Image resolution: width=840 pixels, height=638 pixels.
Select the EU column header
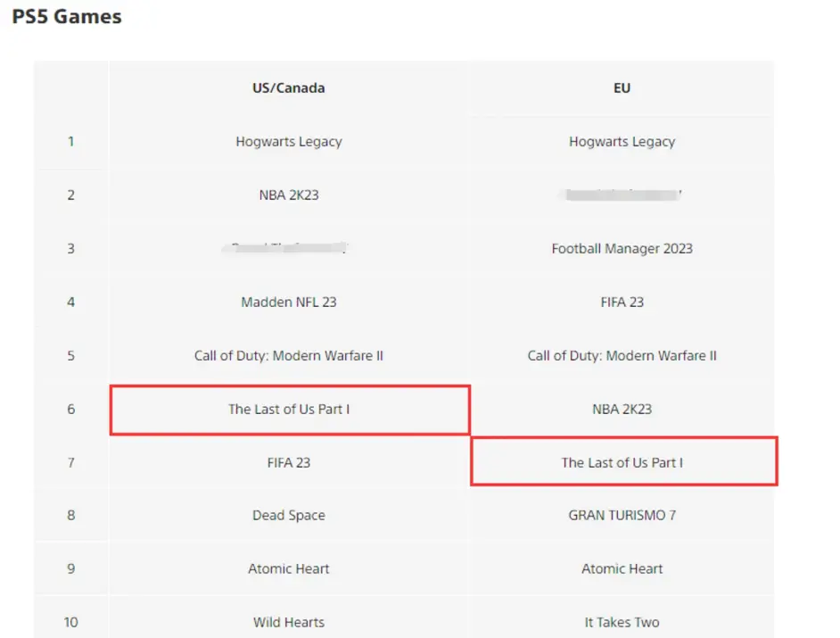click(x=622, y=87)
